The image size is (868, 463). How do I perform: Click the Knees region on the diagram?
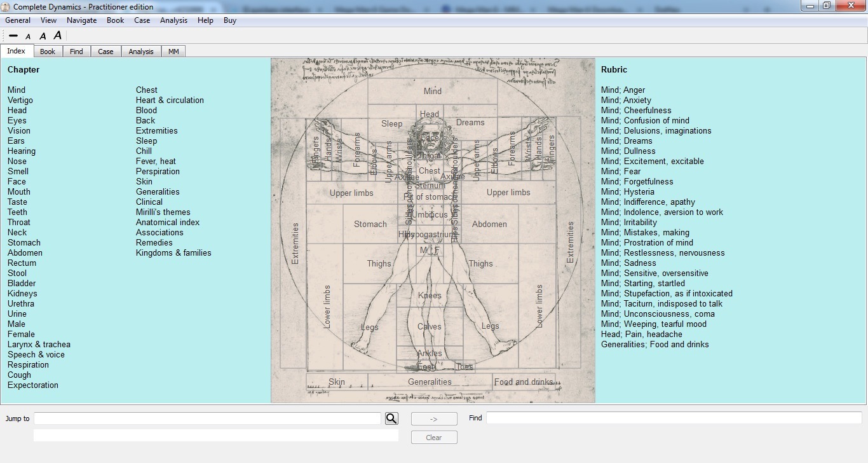point(430,296)
